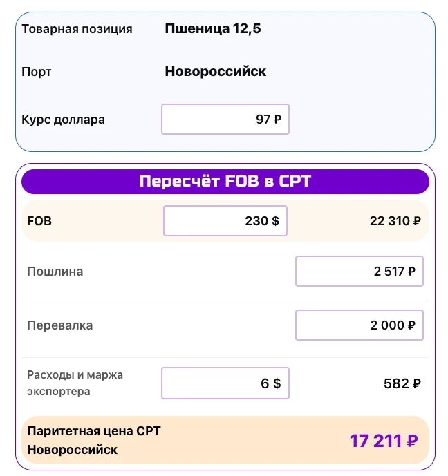Click the Пересчёт FOB в CPT header

[x=225, y=182]
